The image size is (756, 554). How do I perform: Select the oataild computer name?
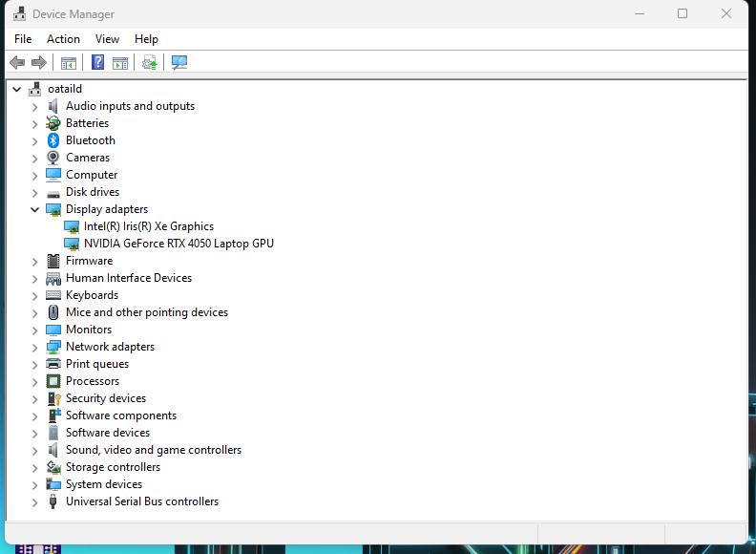65,89
